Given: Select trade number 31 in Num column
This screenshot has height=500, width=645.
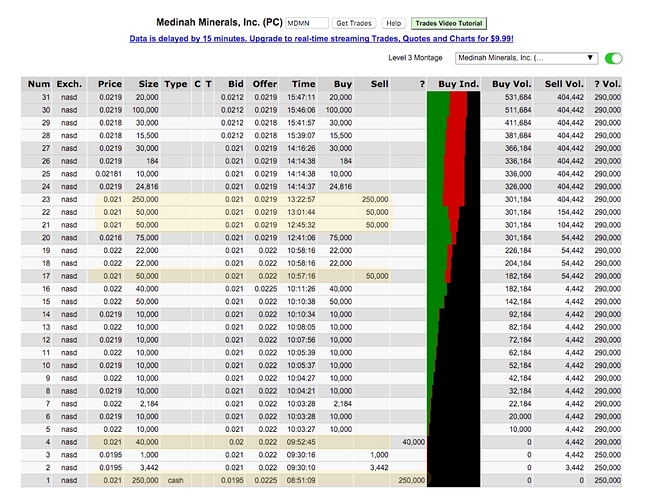Looking at the screenshot, I should (45, 97).
